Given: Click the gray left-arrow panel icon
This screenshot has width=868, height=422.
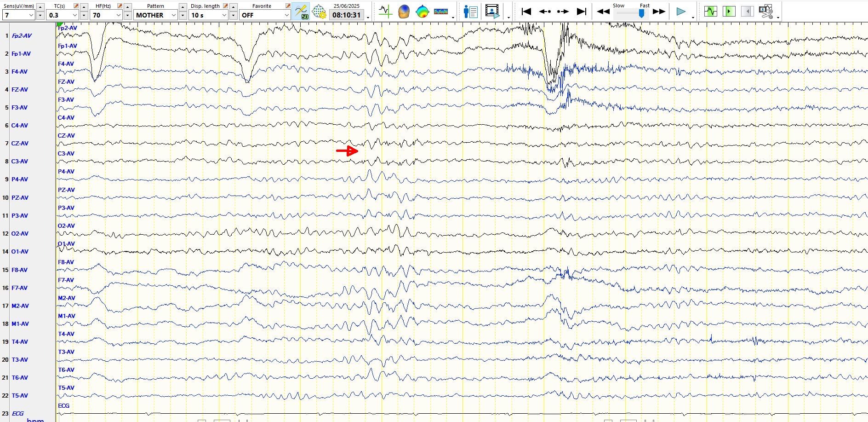Looking at the screenshot, I should tap(748, 11).
